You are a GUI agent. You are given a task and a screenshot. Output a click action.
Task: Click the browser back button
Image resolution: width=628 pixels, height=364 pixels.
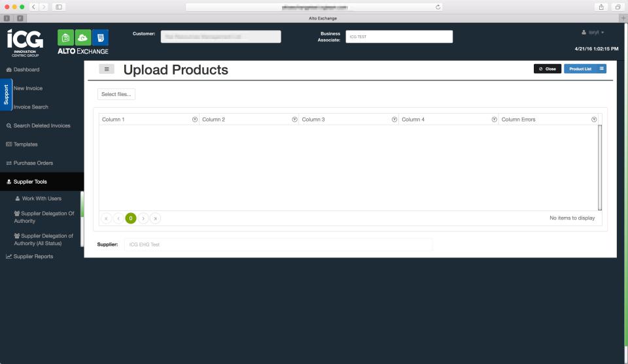[34, 7]
